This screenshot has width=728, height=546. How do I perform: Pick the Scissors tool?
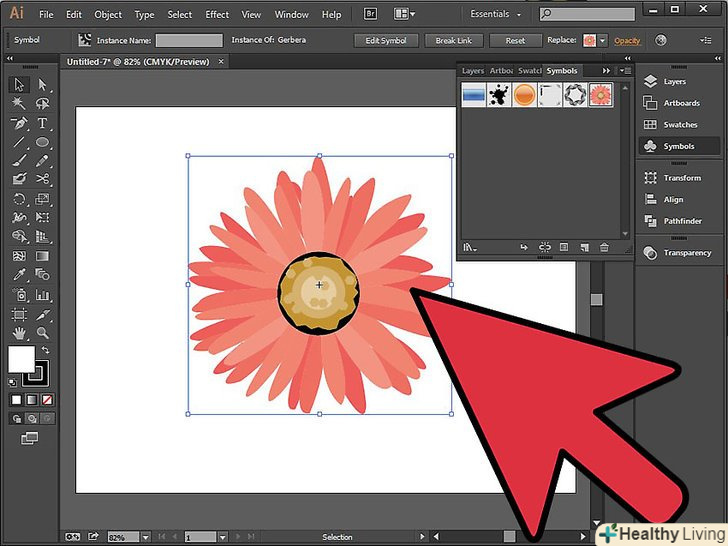pyautogui.click(x=42, y=179)
